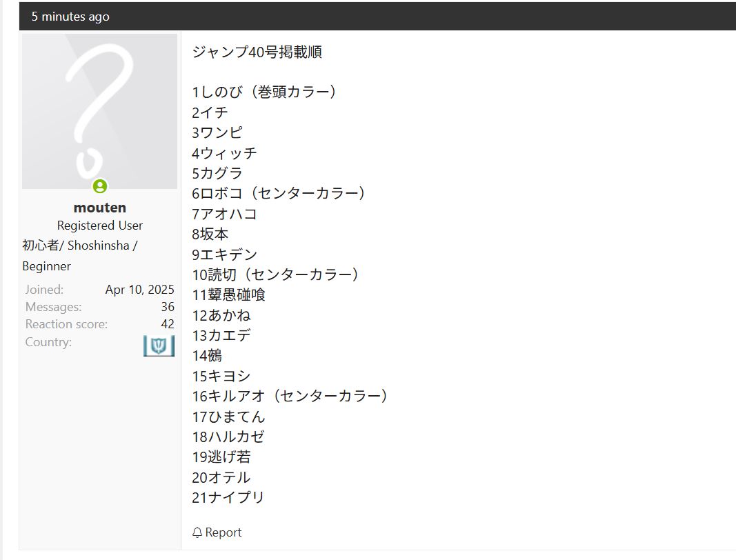736x560 pixels.
Task: Click the line '16キルアオ（センターカラー）'
Action: [290, 396]
